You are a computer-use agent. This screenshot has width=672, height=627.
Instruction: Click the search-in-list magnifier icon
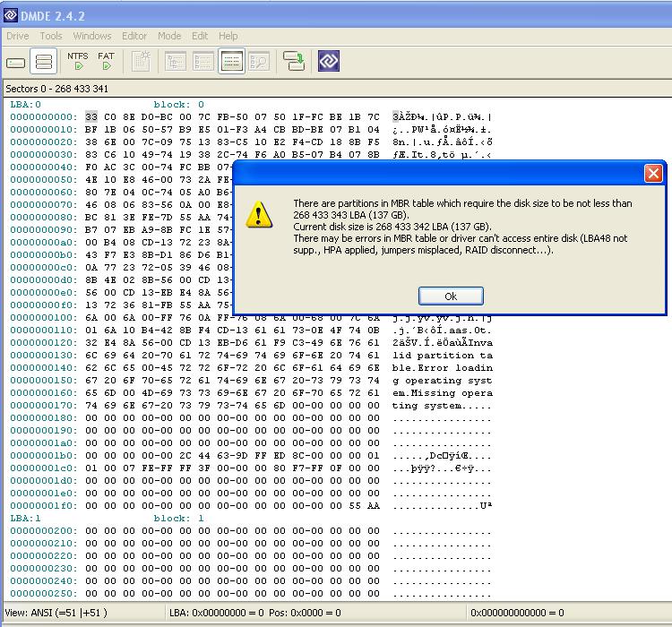point(259,61)
